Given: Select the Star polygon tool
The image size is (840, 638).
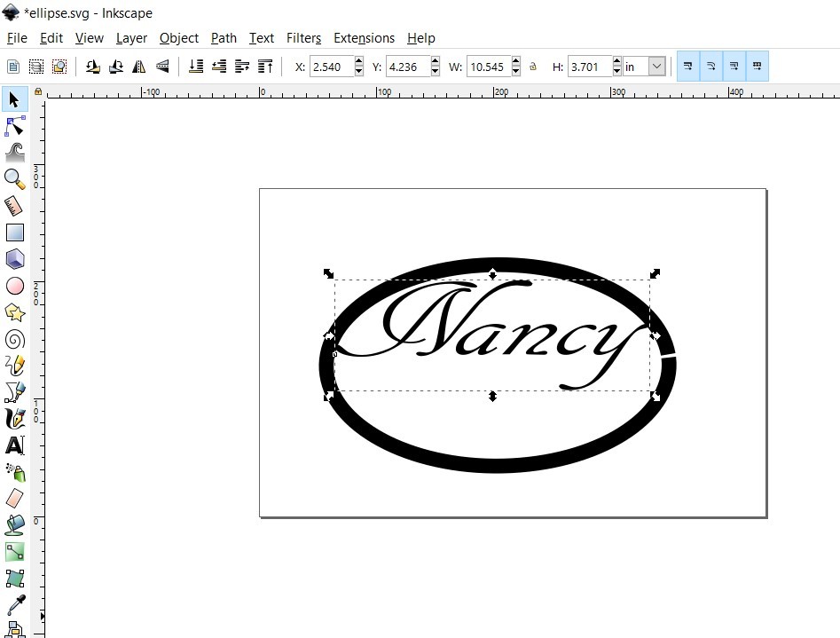Looking at the screenshot, I should 14,312.
